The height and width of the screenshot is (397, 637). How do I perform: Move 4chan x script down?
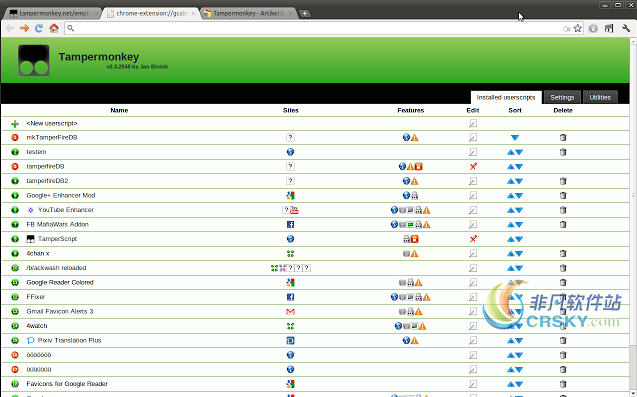(519, 254)
